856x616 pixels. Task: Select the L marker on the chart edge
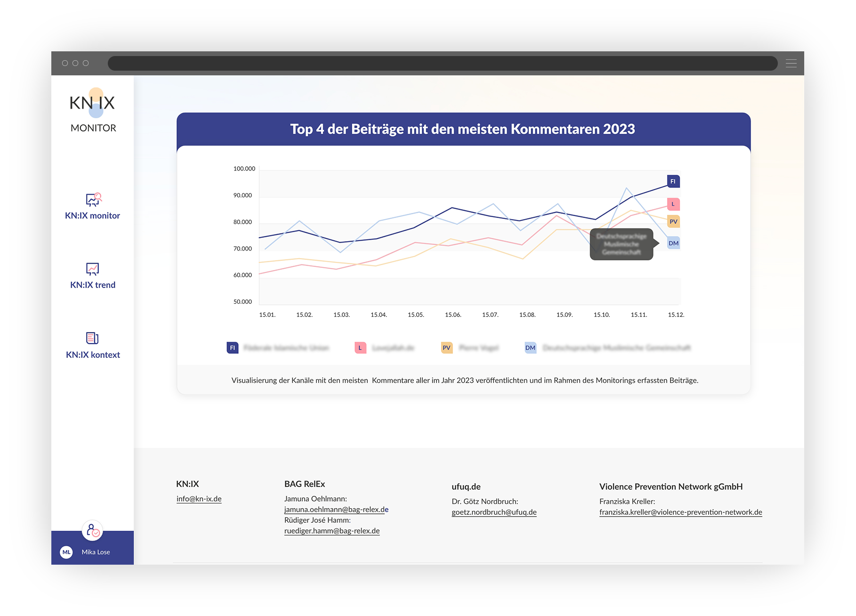point(673,204)
